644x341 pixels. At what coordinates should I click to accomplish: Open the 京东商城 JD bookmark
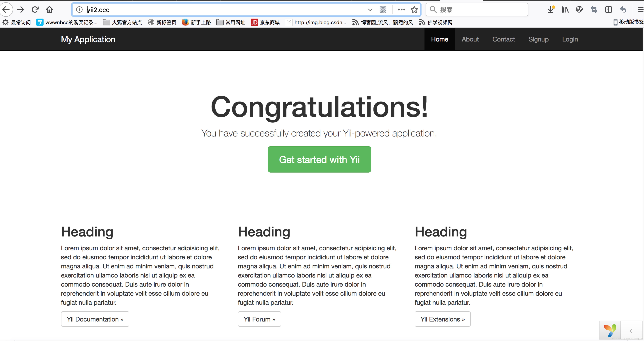point(265,22)
